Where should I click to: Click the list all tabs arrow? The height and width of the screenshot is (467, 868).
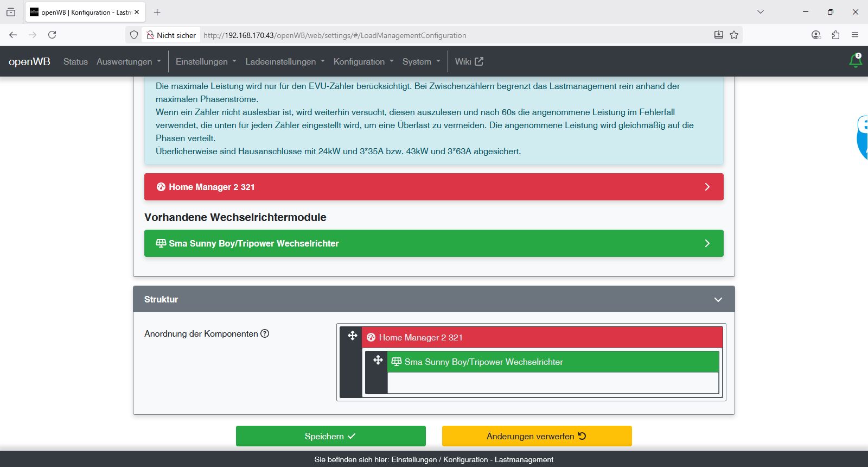click(x=761, y=12)
